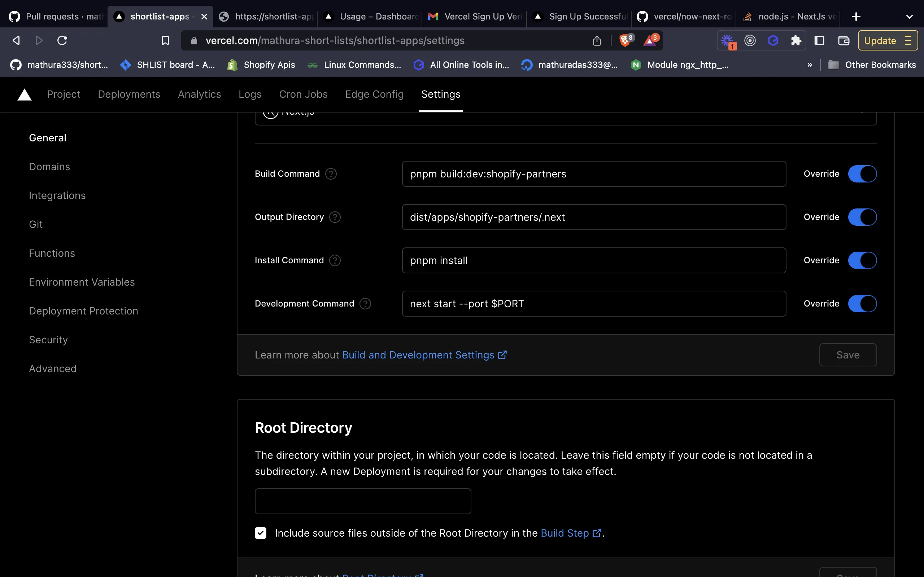
Task: Expand Settings sidebar General section
Action: (47, 138)
